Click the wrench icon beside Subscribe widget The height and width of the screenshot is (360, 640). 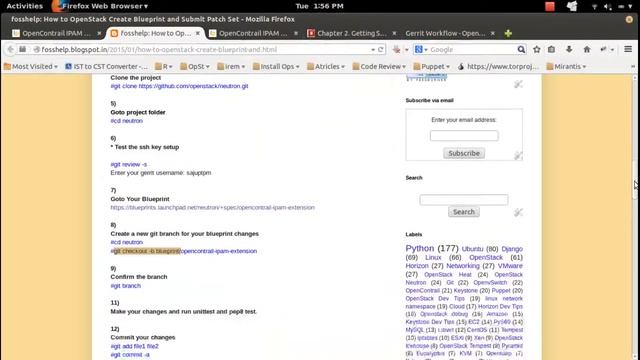(518, 156)
